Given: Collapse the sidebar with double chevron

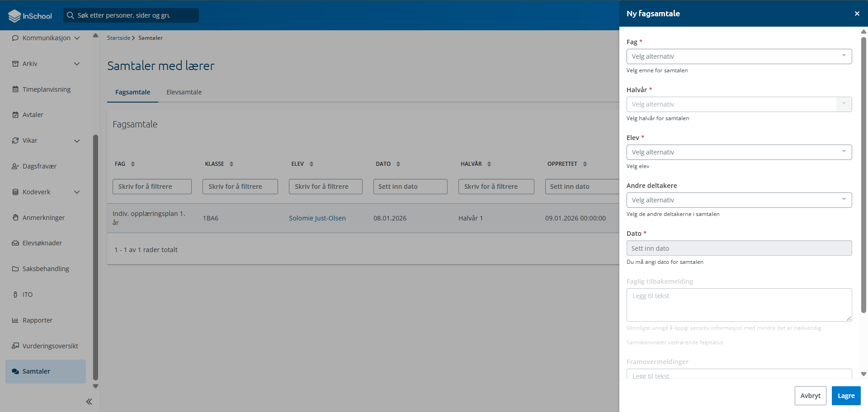Looking at the screenshot, I should click(89, 402).
